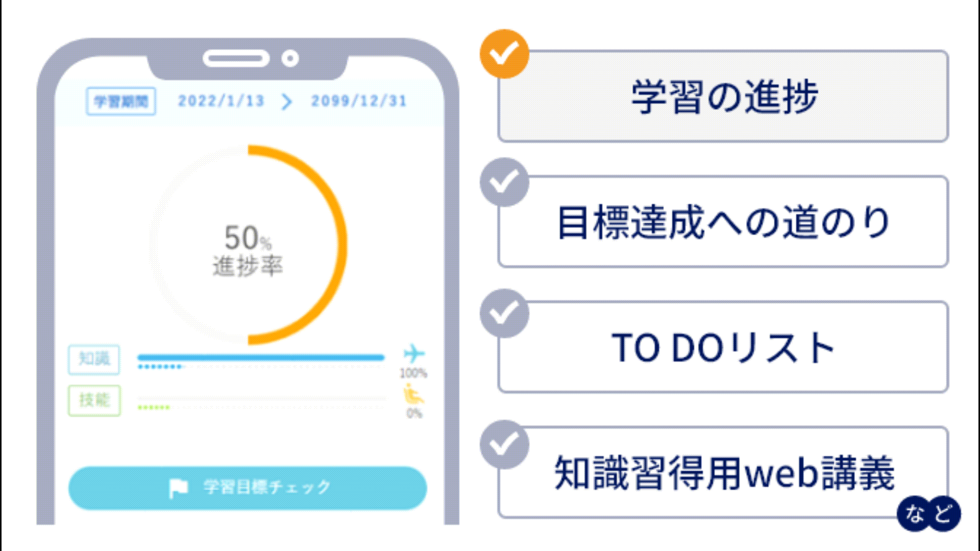This screenshot has width=980, height=551.
Task: Toggle the 目標達成への道のり list item
Action: (x=725, y=222)
